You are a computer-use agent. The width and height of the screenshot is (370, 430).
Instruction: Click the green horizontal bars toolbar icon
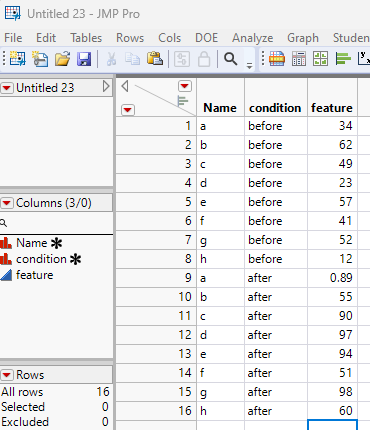pyautogui.click(x=343, y=59)
